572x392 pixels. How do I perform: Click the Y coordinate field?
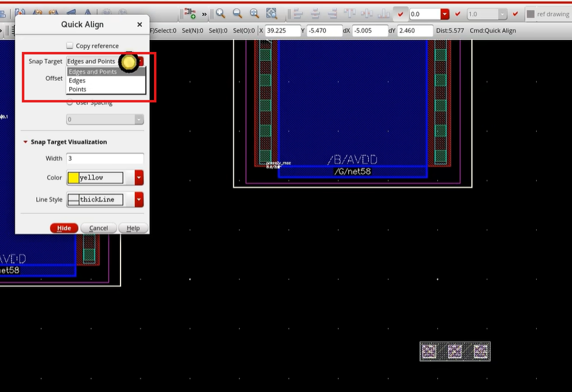[x=324, y=31]
